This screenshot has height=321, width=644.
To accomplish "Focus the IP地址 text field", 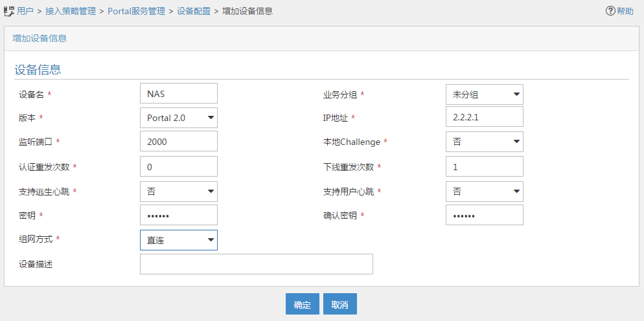I will (x=484, y=117).
